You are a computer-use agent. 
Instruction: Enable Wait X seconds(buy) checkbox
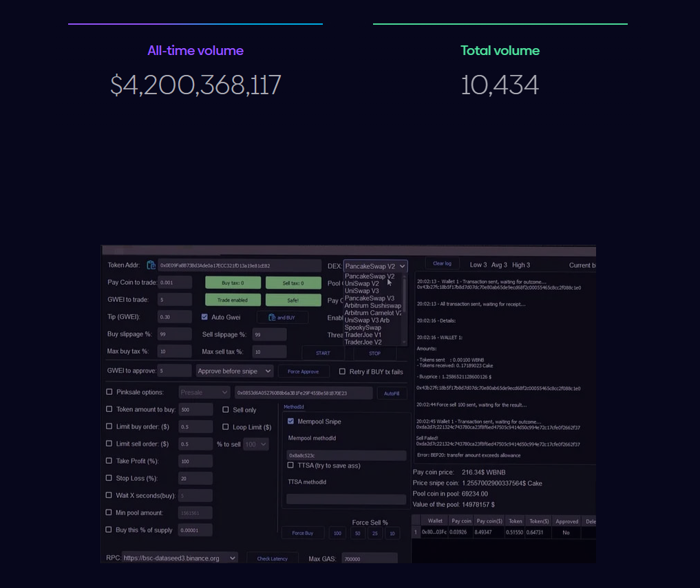[x=109, y=495]
